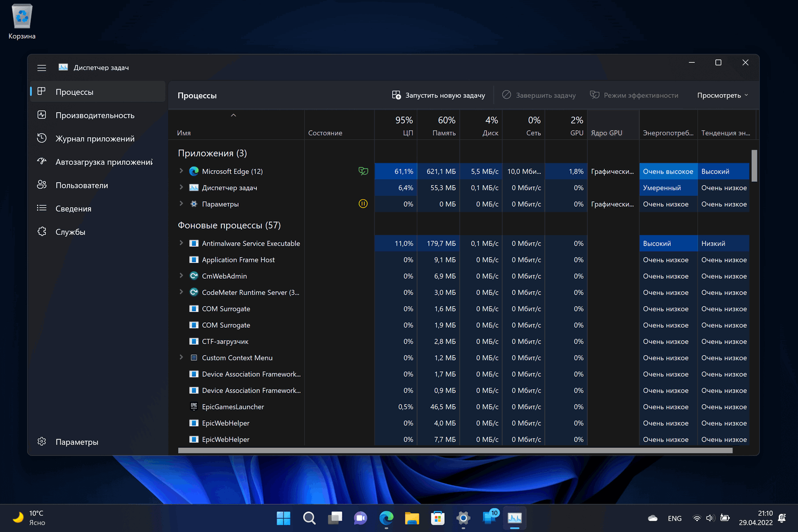The height and width of the screenshot is (532, 798).
Task: Open the hamburger navigation menu
Action: tap(41, 68)
